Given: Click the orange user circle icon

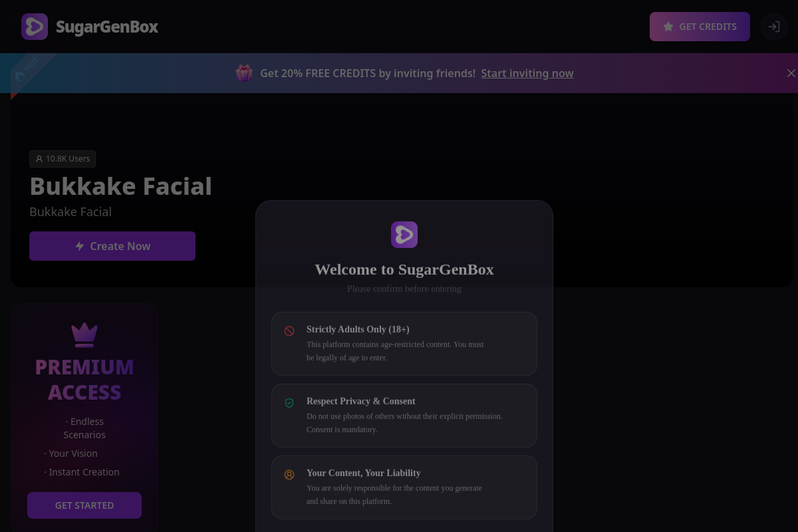Looking at the screenshot, I should click(x=289, y=474).
